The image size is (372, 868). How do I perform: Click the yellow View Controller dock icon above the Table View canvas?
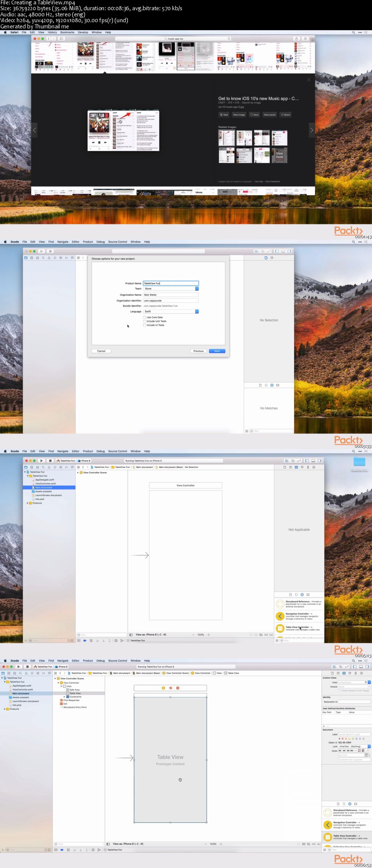tap(163, 688)
